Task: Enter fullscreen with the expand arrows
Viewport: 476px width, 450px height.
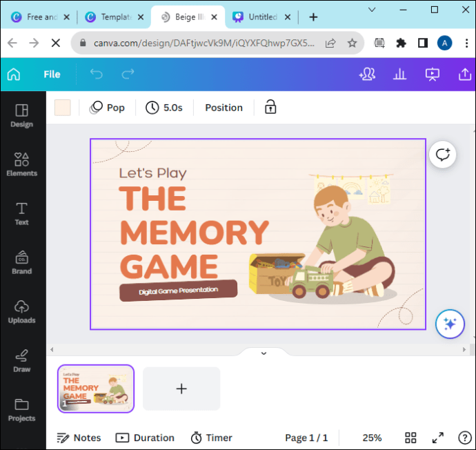Action: (x=438, y=438)
